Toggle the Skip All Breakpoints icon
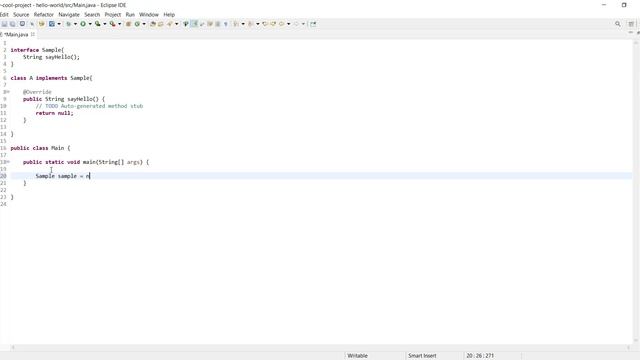 (x=32, y=24)
